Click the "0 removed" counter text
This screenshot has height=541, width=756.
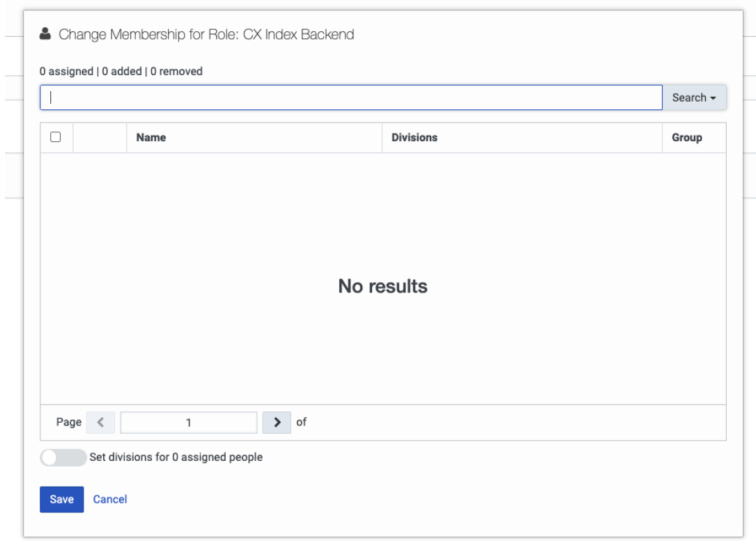point(176,71)
